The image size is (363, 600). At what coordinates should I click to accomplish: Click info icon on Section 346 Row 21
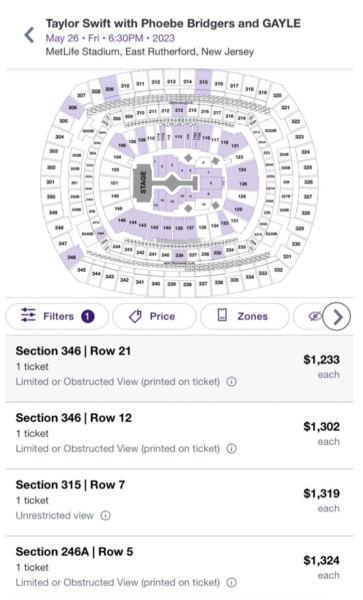(x=231, y=382)
